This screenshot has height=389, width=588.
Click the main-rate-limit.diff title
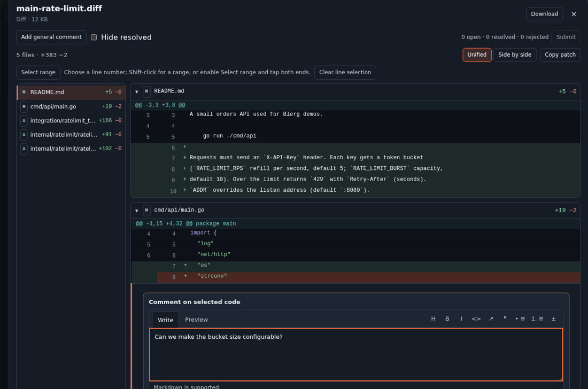(59, 9)
